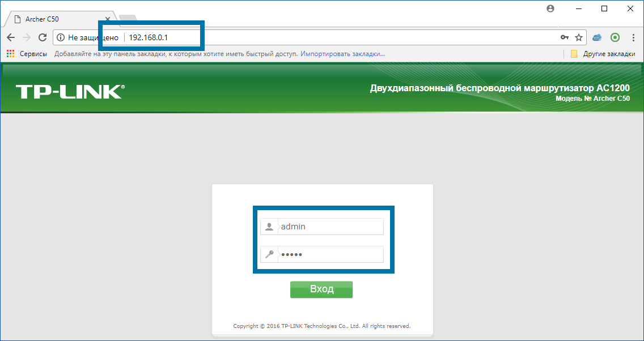Screen dimensions: 644x341
Task: Expand the 'Другие закладки' bookmarks folder
Action: [603, 54]
